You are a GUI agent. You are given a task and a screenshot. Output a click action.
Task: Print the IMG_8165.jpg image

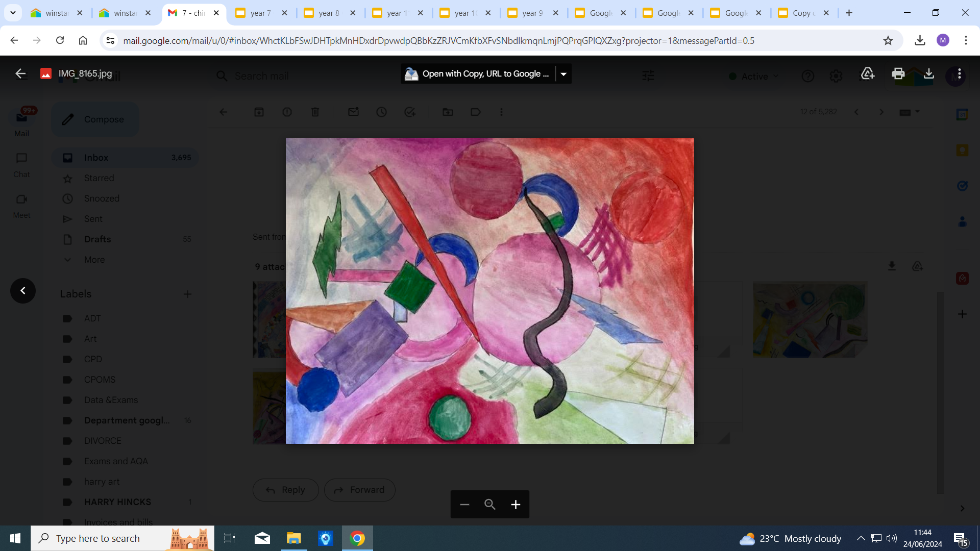(898, 73)
